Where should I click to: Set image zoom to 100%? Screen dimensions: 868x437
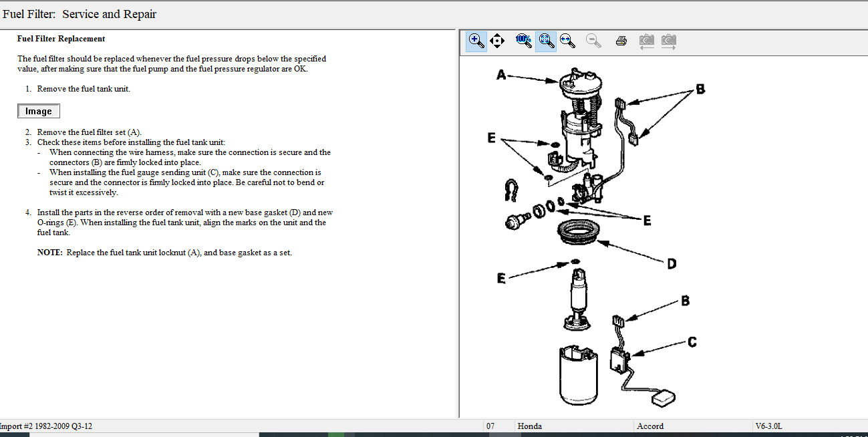524,41
